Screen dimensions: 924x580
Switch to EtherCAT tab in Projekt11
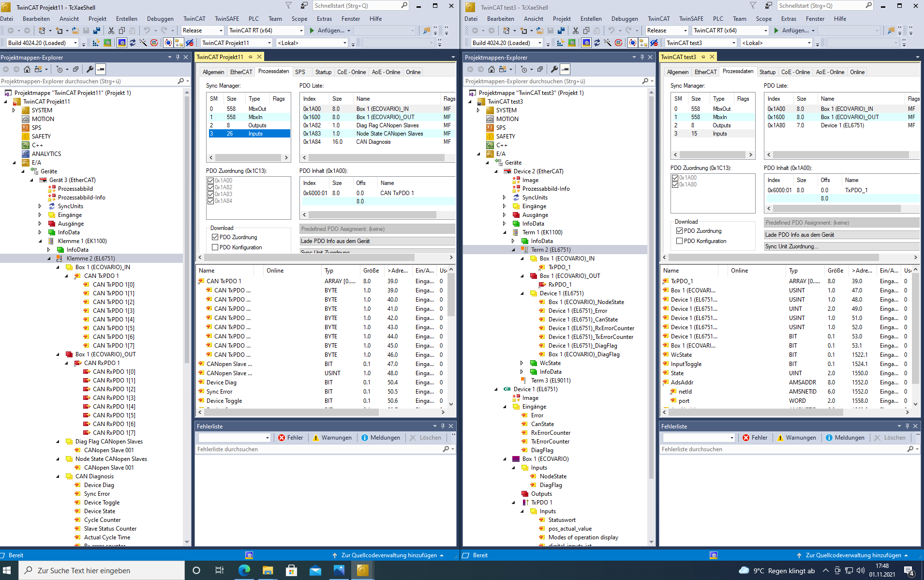[241, 72]
